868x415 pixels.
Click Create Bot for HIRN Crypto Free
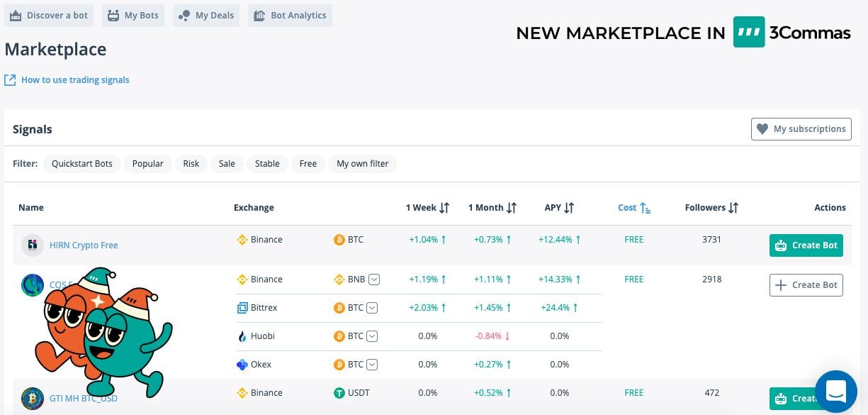[806, 245]
